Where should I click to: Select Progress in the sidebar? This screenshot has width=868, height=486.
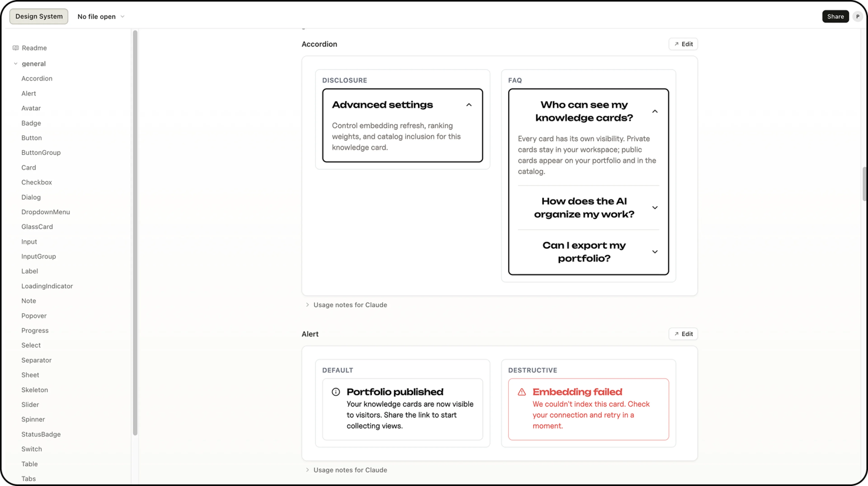click(35, 331)
